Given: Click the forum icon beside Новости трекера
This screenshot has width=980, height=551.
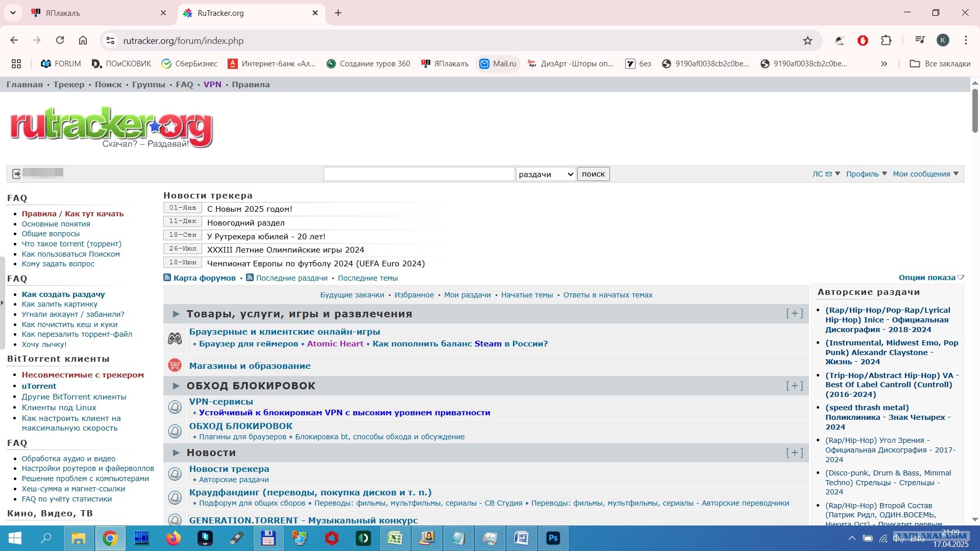Looking at the screenshot, I should click(175, 474).
